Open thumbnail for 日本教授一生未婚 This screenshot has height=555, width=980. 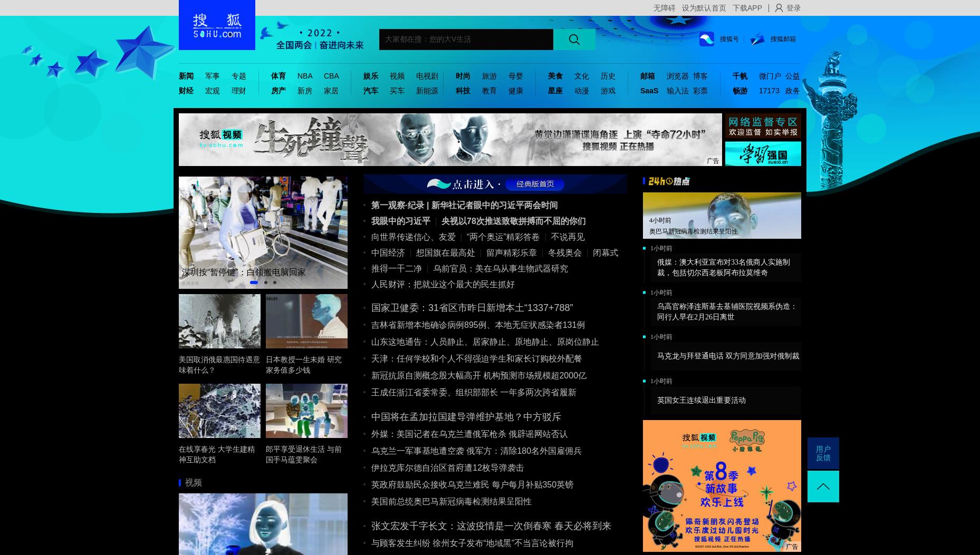coord(306,321)
